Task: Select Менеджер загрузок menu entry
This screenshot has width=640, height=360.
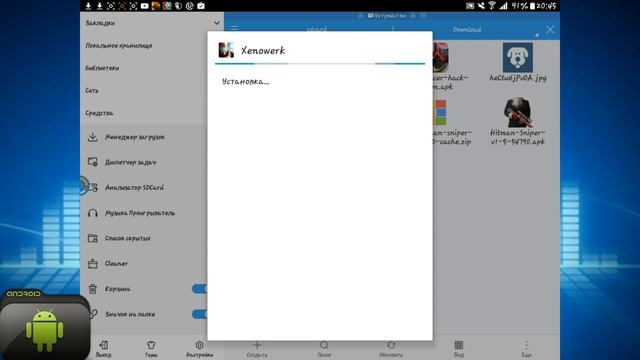Action: (135, 137)
